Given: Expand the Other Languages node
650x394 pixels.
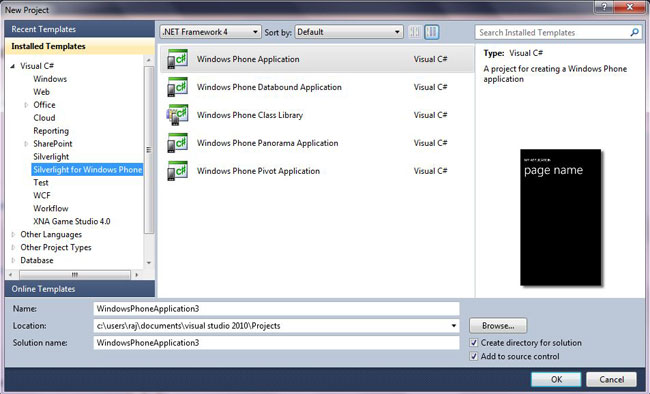Looking at the screenshot, I should coord(13,234).
